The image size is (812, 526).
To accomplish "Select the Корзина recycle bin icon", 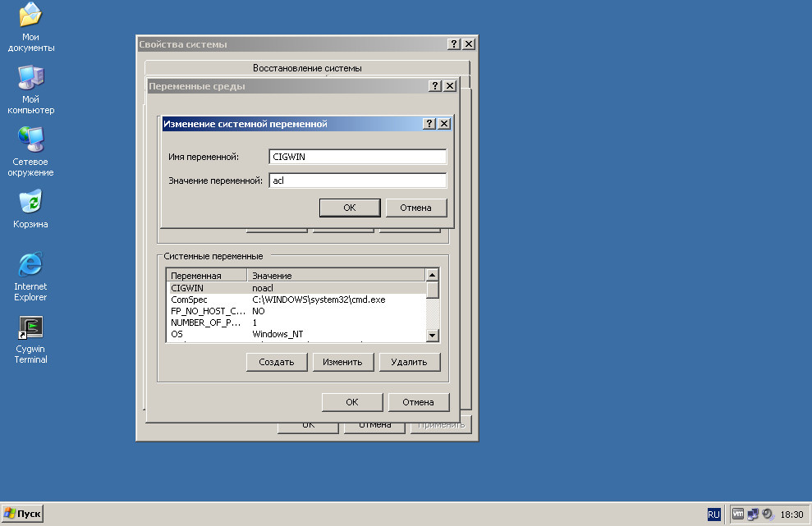I will coord(30,209).
